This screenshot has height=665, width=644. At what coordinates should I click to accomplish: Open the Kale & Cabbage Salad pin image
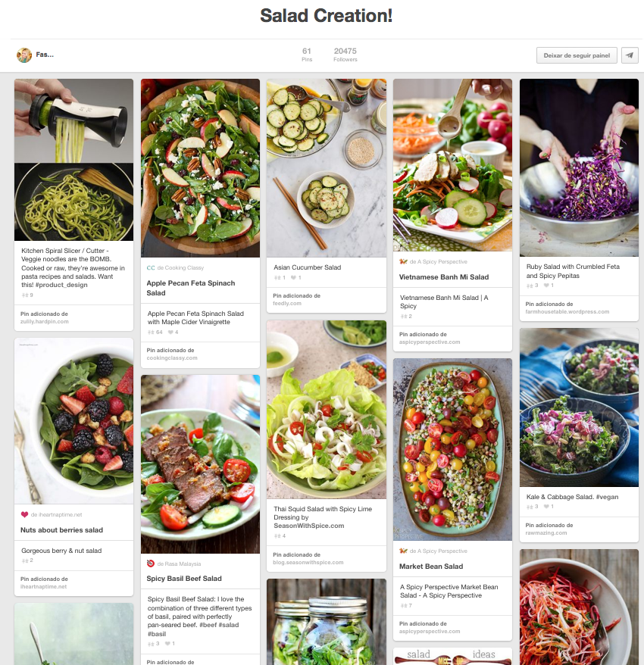point(579,407)
